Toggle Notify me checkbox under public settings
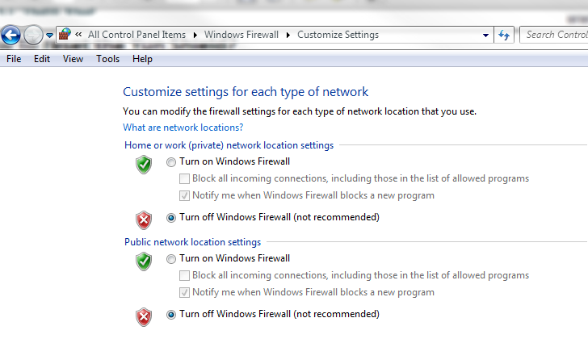Image resolution: width=588 pixels, height=364 pixels. pyautogui.click(x=184, y=292)
